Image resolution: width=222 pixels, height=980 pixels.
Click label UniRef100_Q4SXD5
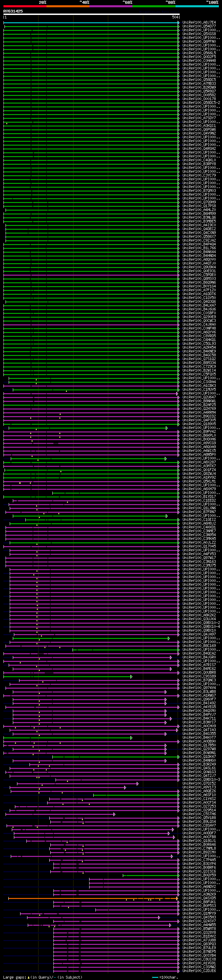pos(199,898)
